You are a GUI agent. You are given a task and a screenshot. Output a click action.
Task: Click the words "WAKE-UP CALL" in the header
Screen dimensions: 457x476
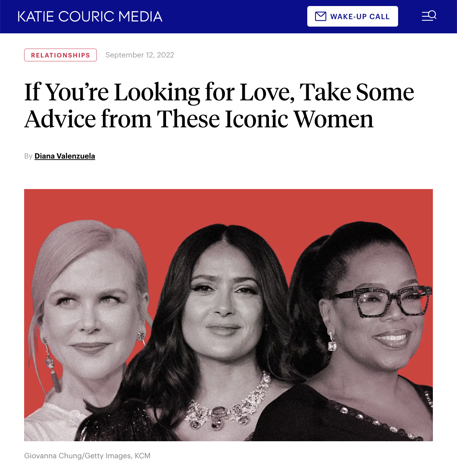[x=360, y=17]
